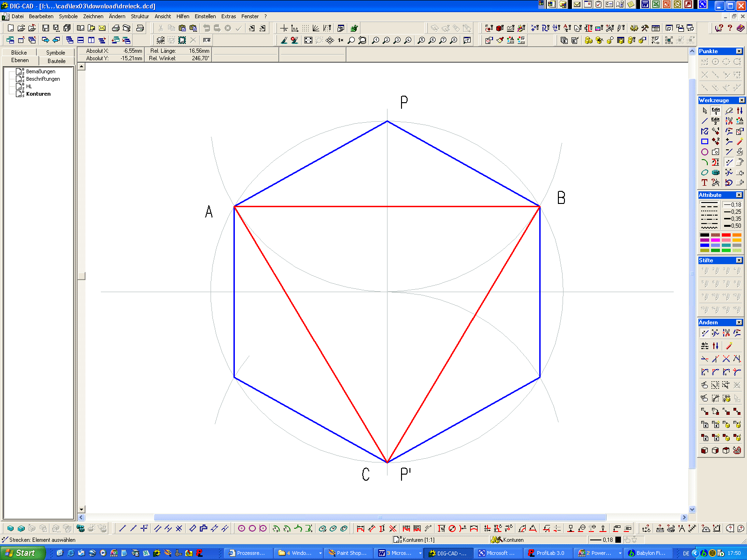
Task: Select the ellipse tool in Werkzeuge
Action: 705,172
